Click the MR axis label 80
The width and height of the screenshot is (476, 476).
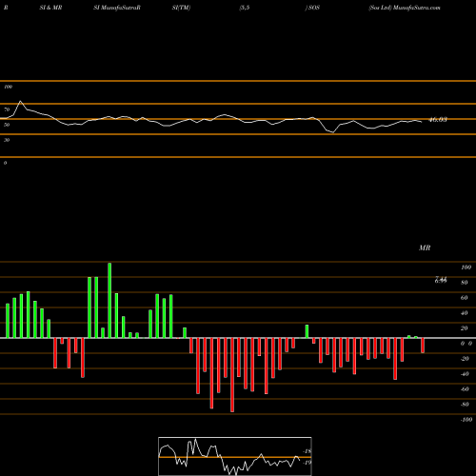coord(465,283)
